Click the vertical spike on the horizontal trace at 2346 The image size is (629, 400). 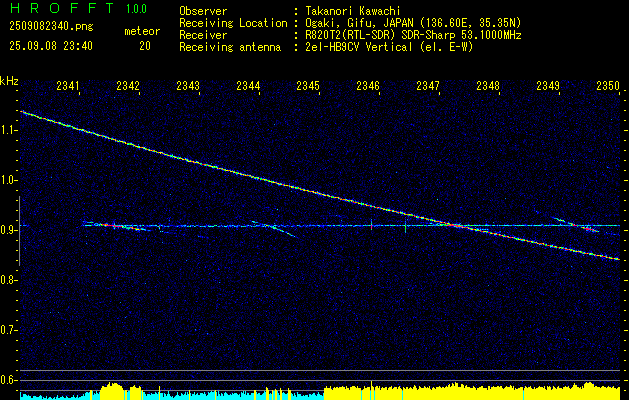click(371, 225)
